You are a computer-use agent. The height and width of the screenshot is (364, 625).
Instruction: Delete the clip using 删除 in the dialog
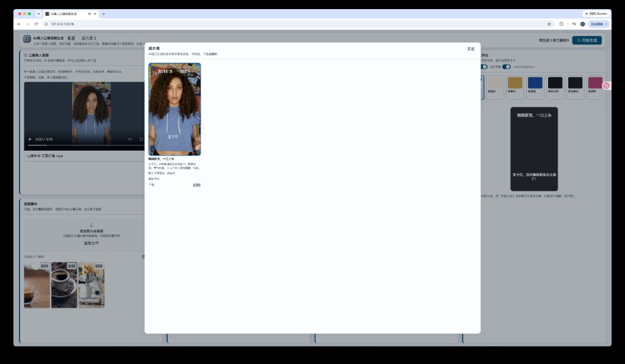(x=197, y=185)
